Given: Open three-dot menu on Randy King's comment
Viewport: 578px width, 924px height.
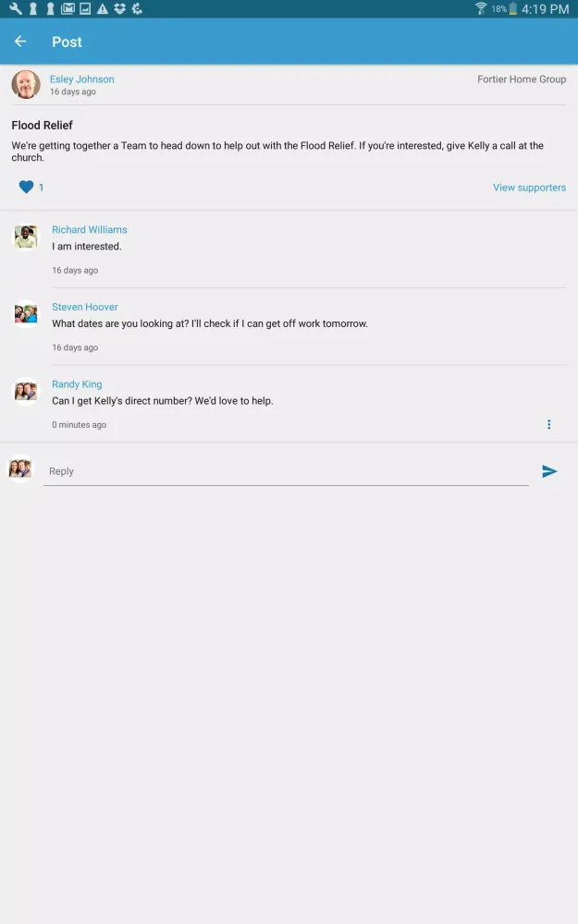Looking at the screenshot, I should [548, 424].
